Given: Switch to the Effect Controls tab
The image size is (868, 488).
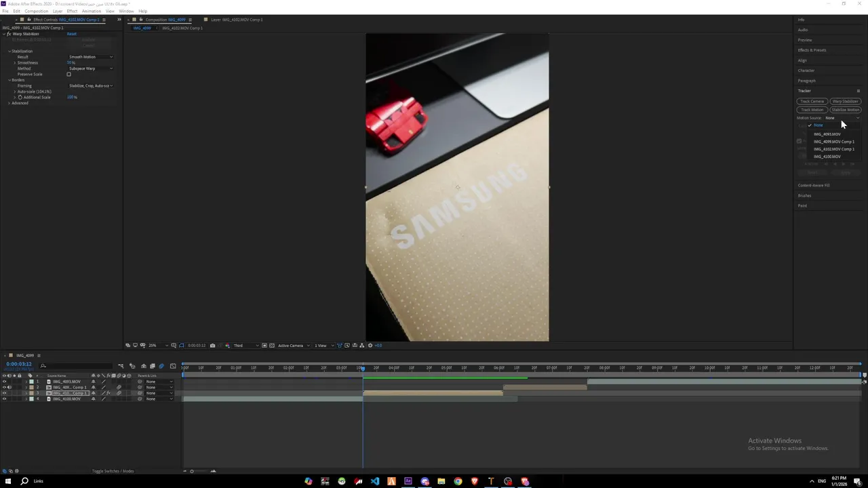Looking at the screenshot, I should click(64, 20).
